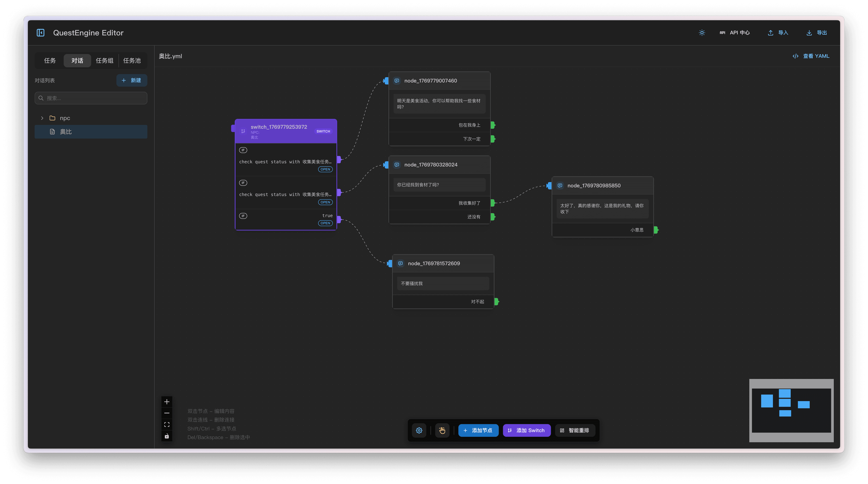Screen dimensions: 868x484
Task: Click the 对不起 reply option
Action: tap(443, 302)
